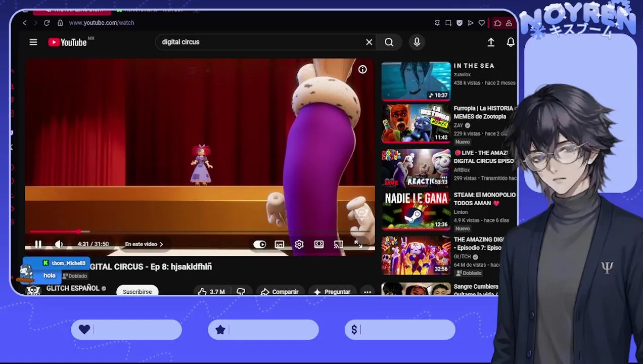
Task: Open the player settings gear
Action: 299,245
